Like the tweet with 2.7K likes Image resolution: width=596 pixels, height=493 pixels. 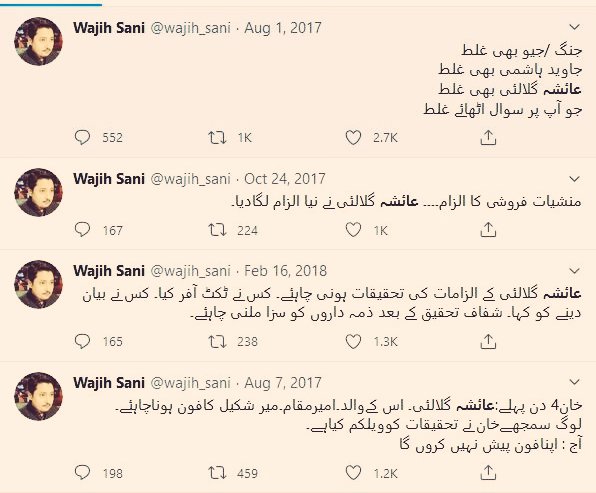353,138
